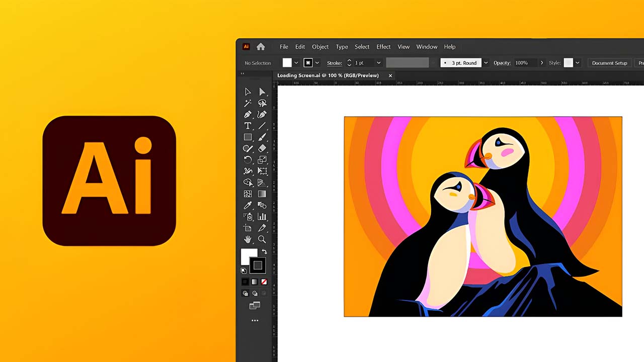Screen dimensions: 644x362
Task: Pick the Rectangle tool
Action: 248,137
